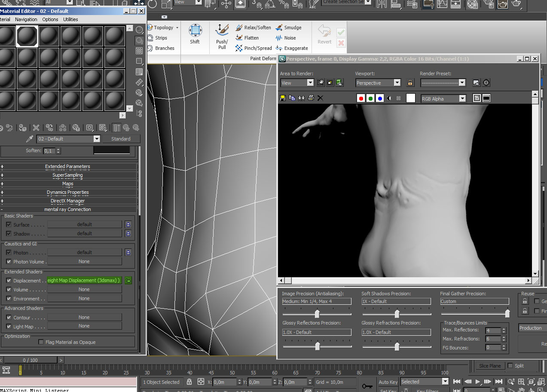The width and height of the screenshot is (547, 392).
Task: Choose the Pinch/Spread brush
Action: pyautogui.click(x=254, y=48)
